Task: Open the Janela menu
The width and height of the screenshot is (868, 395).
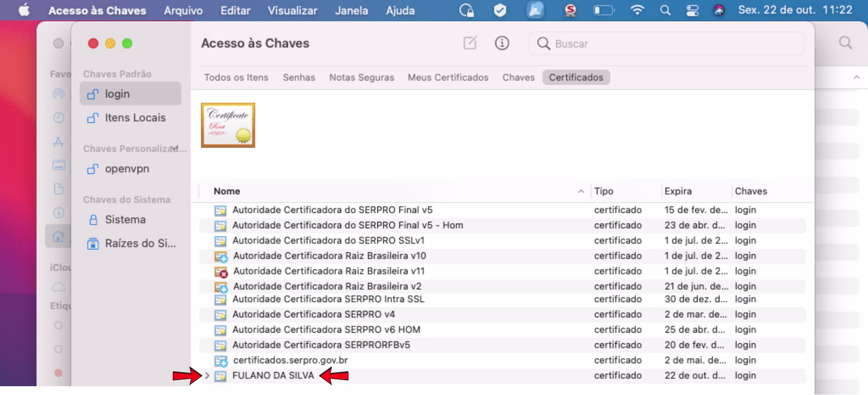Action: click(352, 10)
